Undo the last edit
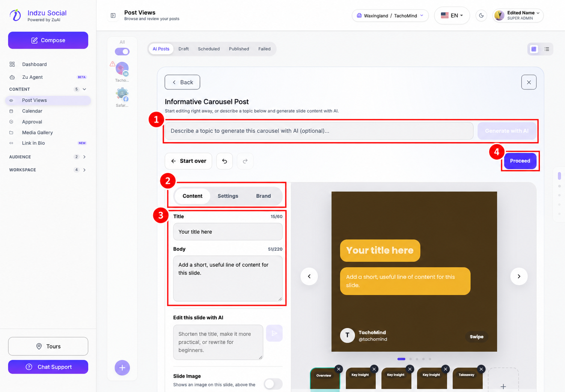565x392 pixels. pyautogui.click(x=224, y=161)
